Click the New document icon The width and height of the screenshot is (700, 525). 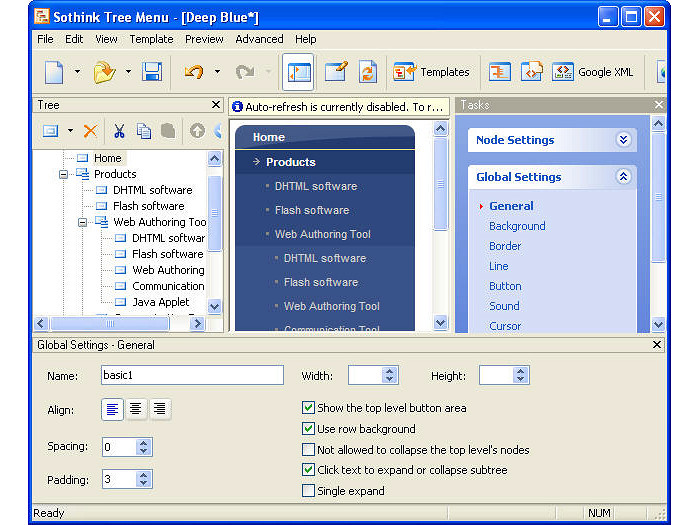pos(54,72)
